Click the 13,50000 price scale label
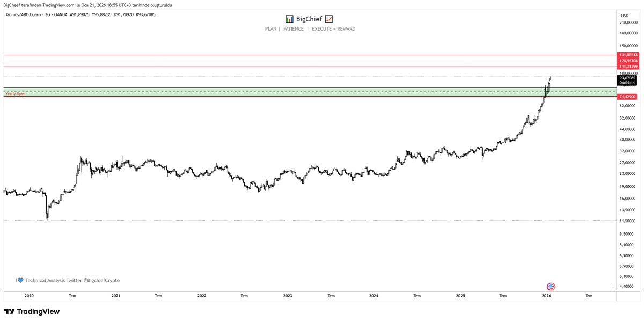 coord(628,210)
